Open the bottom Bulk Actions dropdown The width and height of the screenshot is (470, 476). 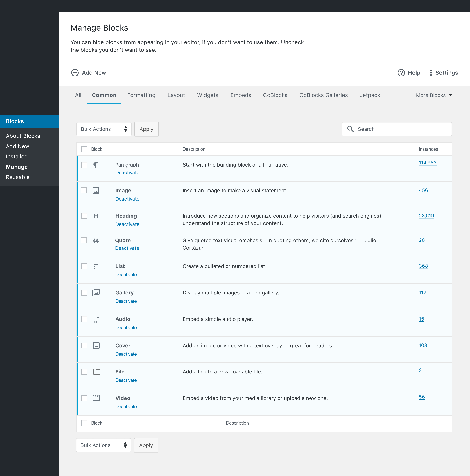[103, 445]
